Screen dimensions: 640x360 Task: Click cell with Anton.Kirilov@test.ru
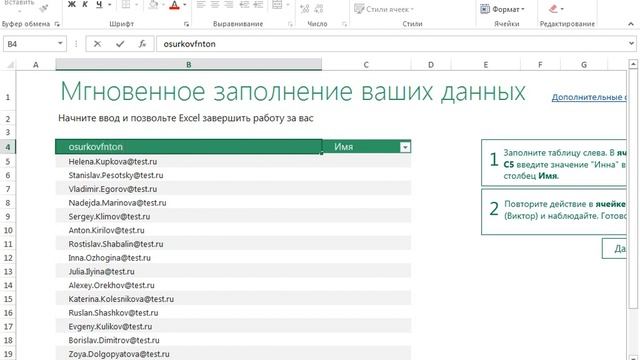pyautogui.click(x=189, y=230)
